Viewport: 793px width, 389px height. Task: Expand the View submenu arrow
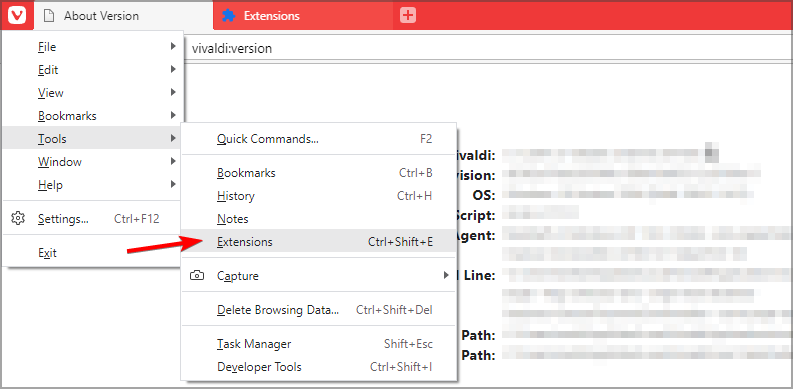coord(173,92)
